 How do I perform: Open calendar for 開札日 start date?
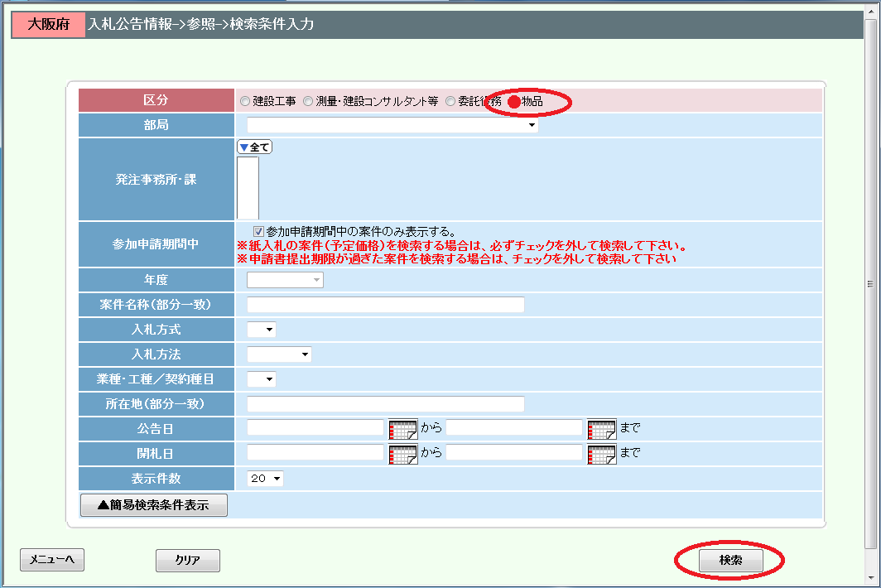click(x=402, y=454)
